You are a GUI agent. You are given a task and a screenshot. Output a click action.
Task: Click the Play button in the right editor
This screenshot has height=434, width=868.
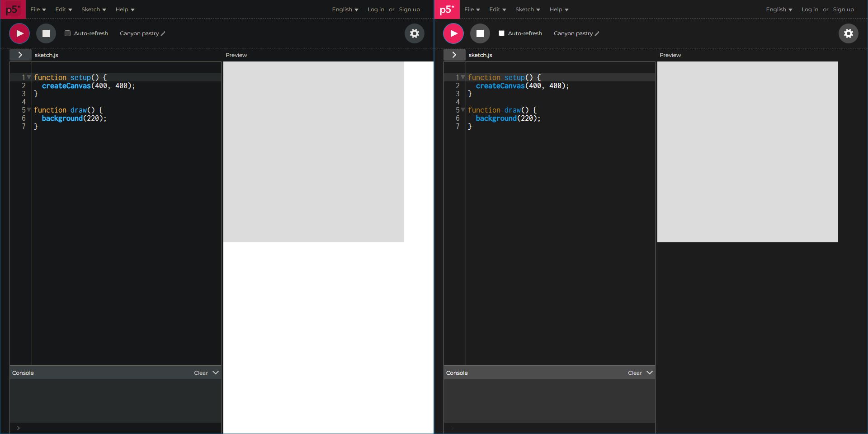tap(453, 33)
